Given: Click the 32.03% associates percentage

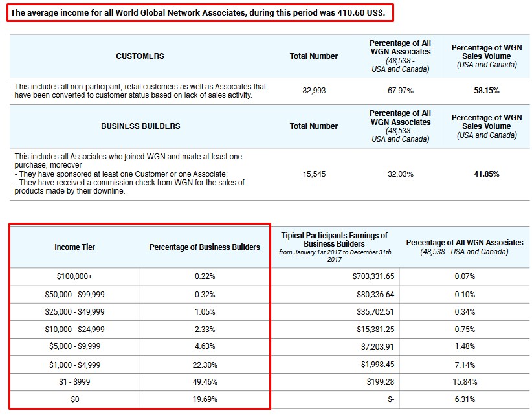Looking at the screenshot, I should pos(401,174).
